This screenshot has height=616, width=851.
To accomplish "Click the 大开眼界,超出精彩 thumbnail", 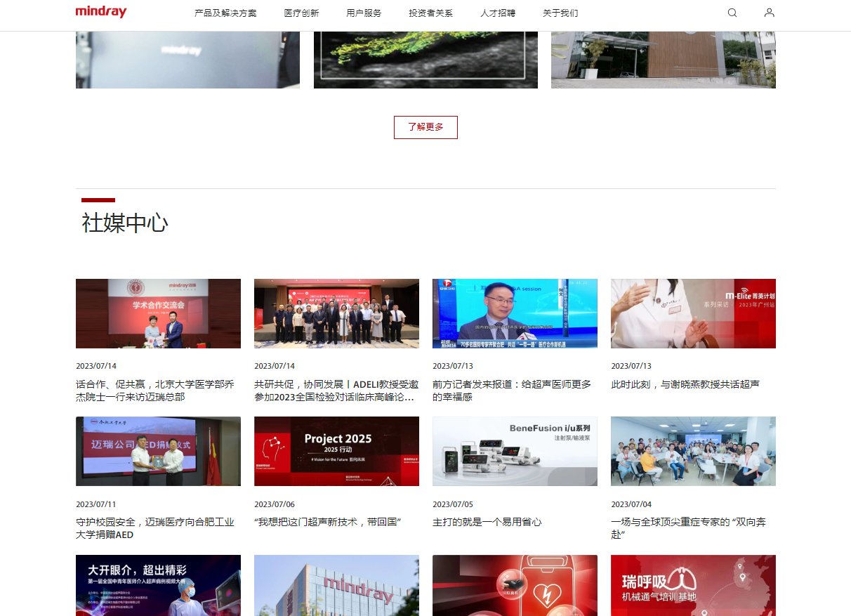I will [158, 585].
